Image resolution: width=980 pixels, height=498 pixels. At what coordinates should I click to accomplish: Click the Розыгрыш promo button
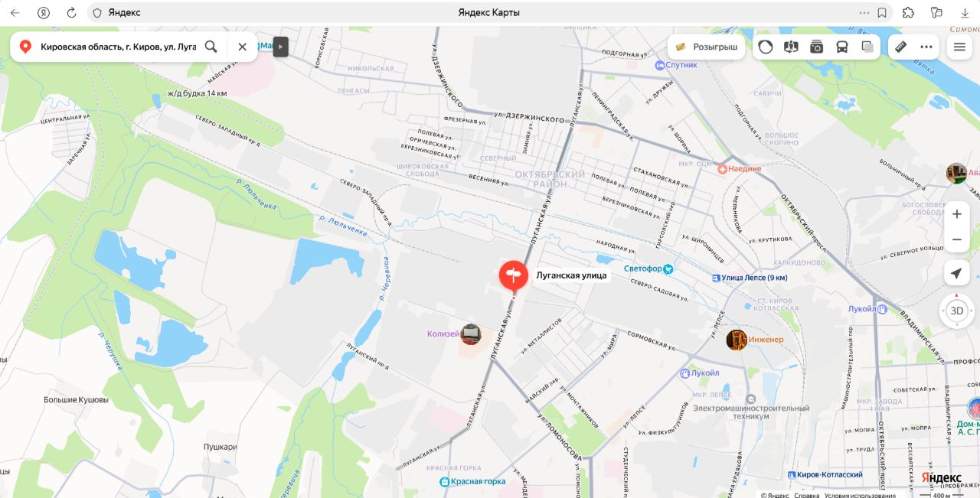(x=707, y=47)
